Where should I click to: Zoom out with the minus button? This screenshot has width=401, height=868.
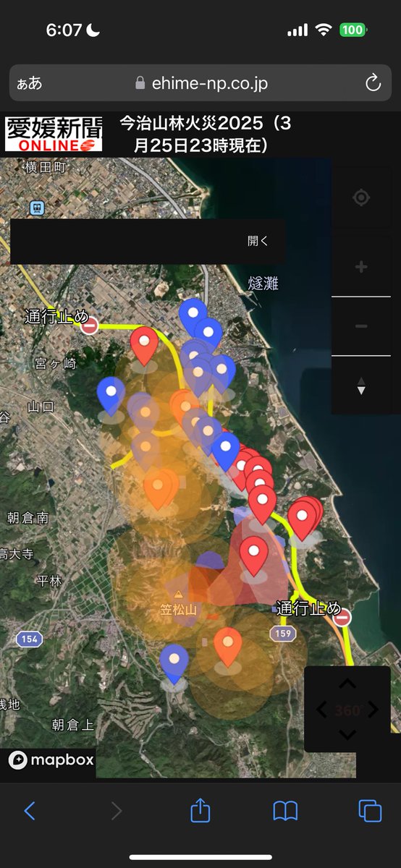(x=361, y=326)
